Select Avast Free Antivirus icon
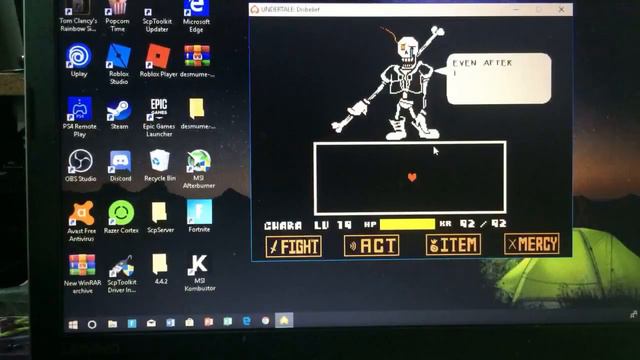 81,221
